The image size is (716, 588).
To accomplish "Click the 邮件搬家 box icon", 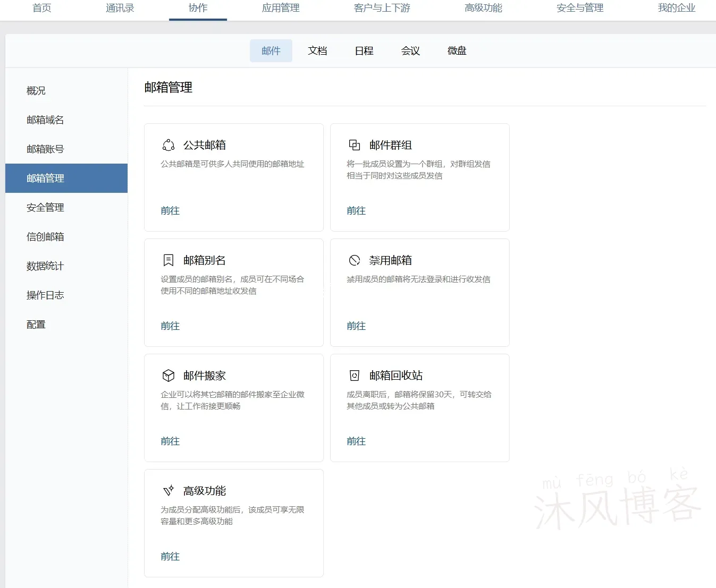I will click(169, 376).
